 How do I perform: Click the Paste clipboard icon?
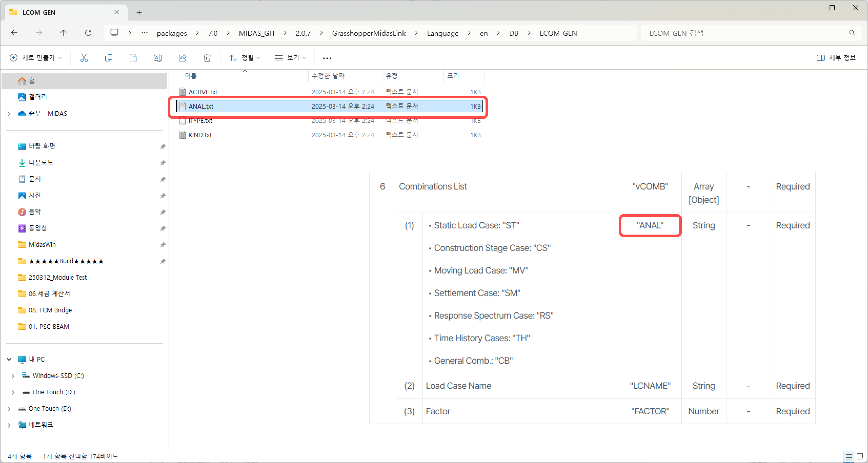[133, 58]
